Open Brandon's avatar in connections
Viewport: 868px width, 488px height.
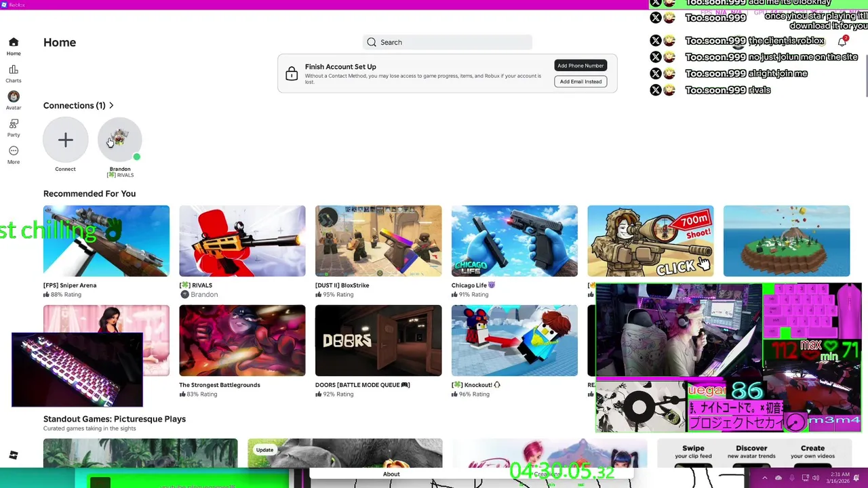120,140
